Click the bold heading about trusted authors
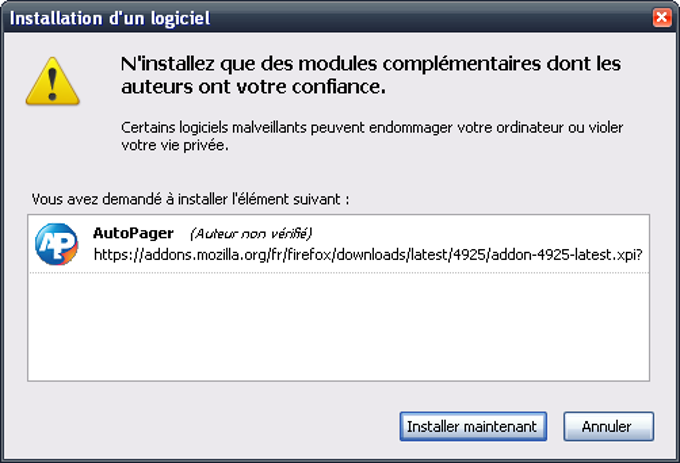The image size is (680, 463). (371, 75)
